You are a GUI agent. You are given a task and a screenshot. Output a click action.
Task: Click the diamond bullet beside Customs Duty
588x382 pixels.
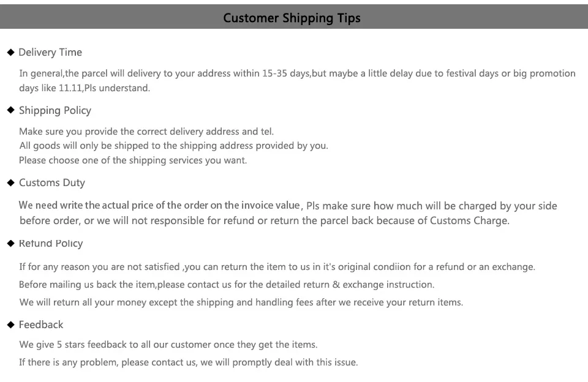[x=10, y=182]
